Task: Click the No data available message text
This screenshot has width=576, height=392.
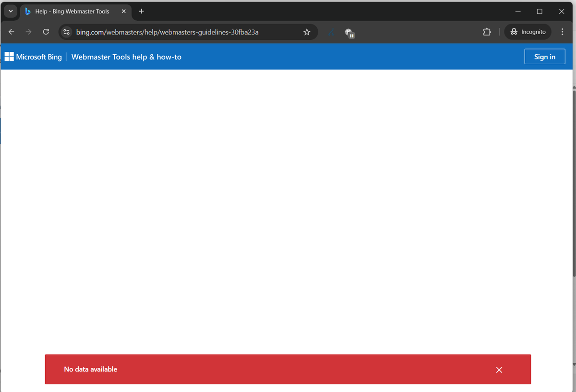Action: click(x=91, y=369)
